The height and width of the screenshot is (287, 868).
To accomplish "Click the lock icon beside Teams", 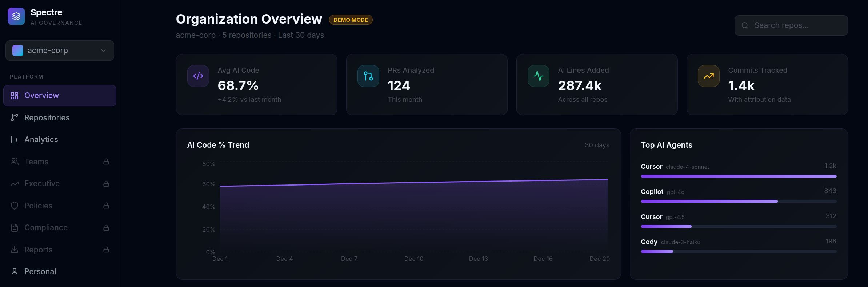I will [x=106, y=162].
